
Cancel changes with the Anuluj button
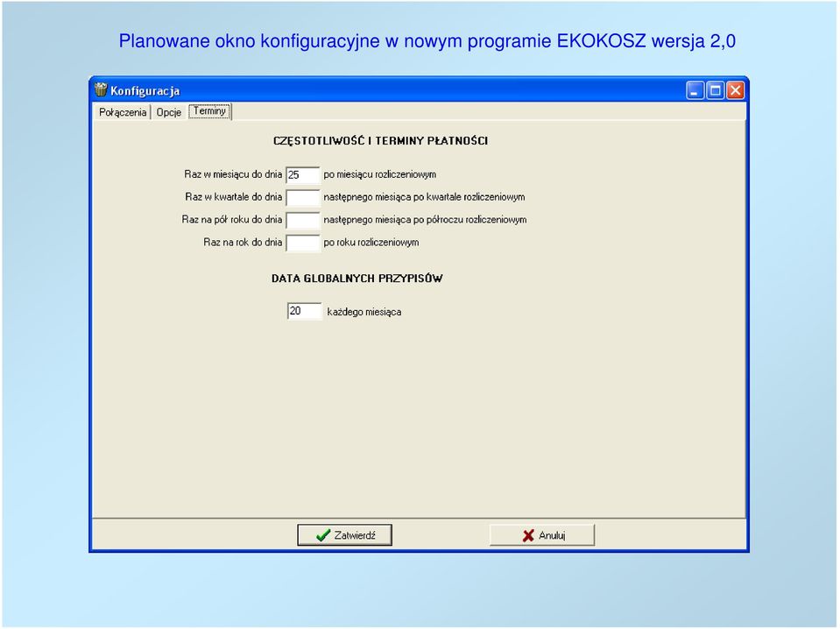[x=542, y=534]
